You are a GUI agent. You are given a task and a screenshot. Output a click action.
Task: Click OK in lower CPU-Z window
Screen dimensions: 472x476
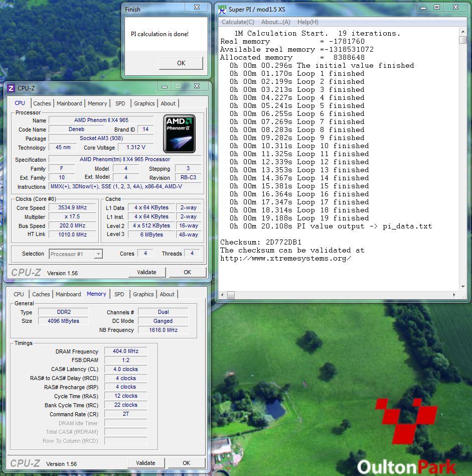click(x=186, y=463)
